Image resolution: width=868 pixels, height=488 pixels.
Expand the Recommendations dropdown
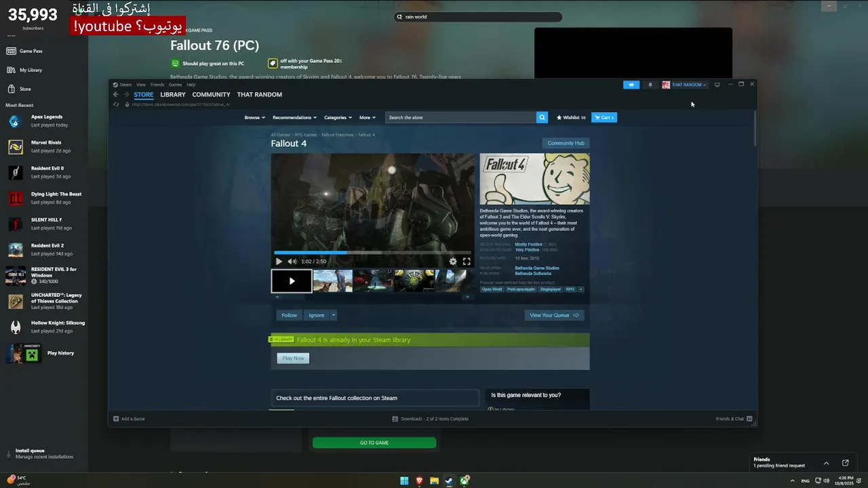click(294, 117)
